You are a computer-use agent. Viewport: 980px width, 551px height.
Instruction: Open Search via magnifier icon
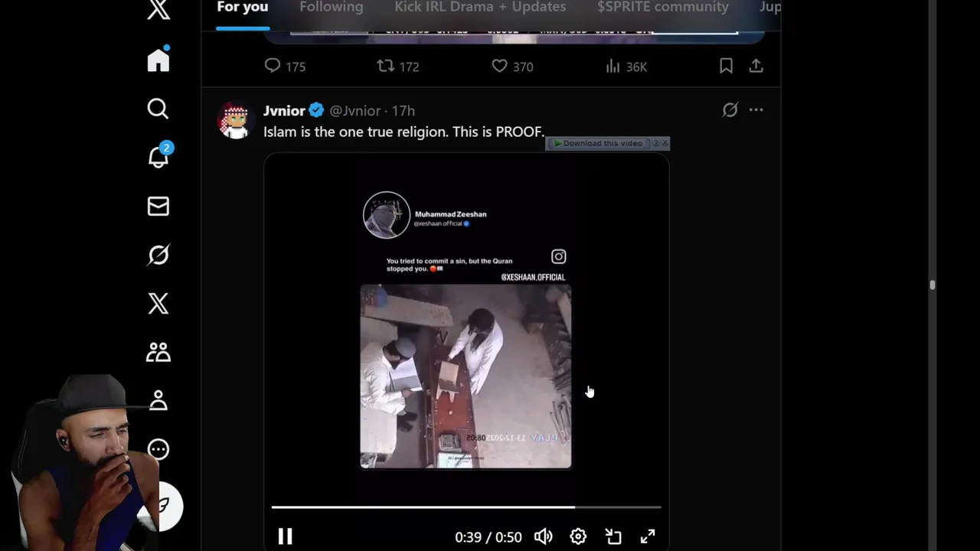coord(158,109)
